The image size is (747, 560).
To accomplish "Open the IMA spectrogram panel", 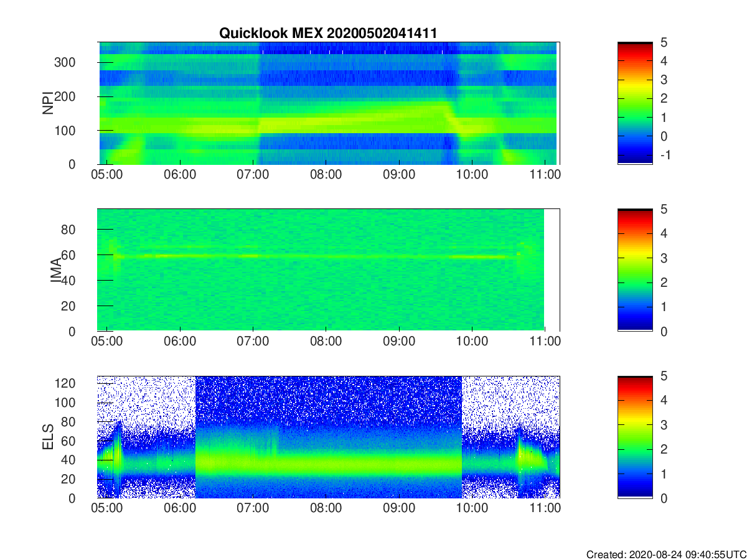I will click(329, 270).
